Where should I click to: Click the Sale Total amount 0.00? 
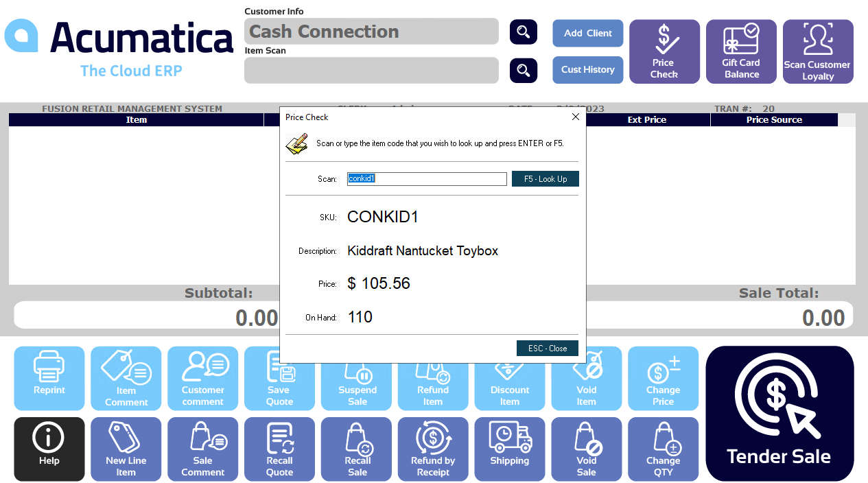tap(823, 318)
